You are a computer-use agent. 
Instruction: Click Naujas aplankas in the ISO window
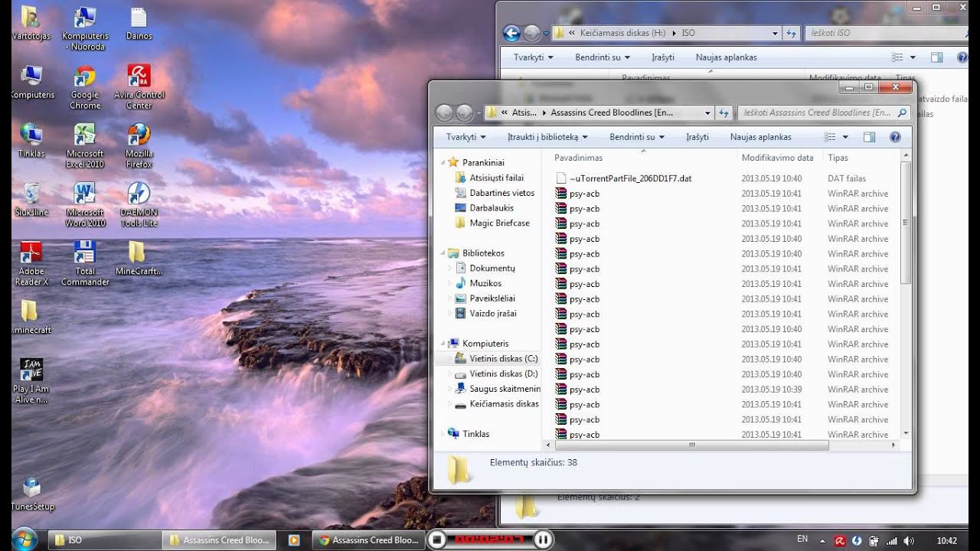click(726, 57)
